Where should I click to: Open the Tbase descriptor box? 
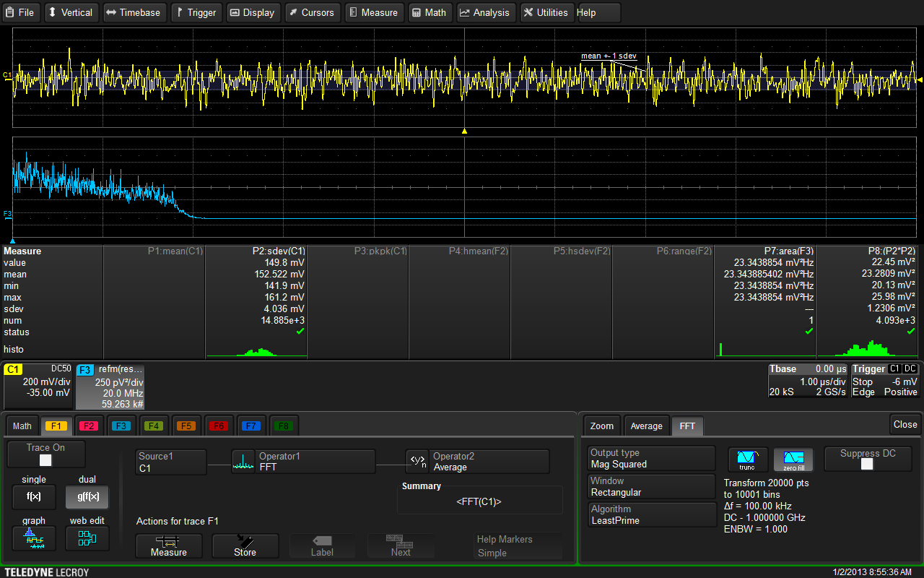pyautogui.click(x=808, y=381)
